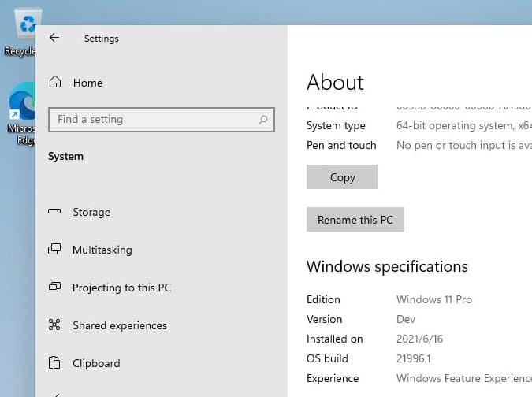Click the magnifier icon in search box

(263, 120)
